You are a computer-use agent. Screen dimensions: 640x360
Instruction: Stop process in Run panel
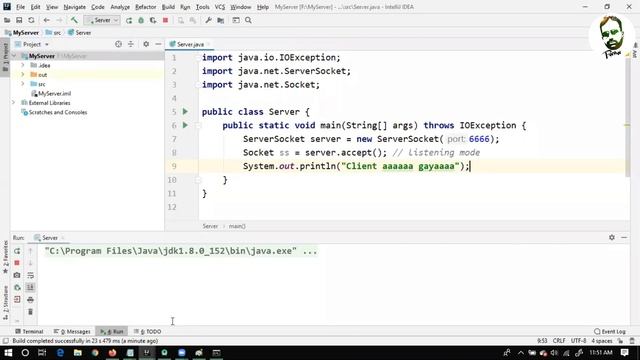17,263
